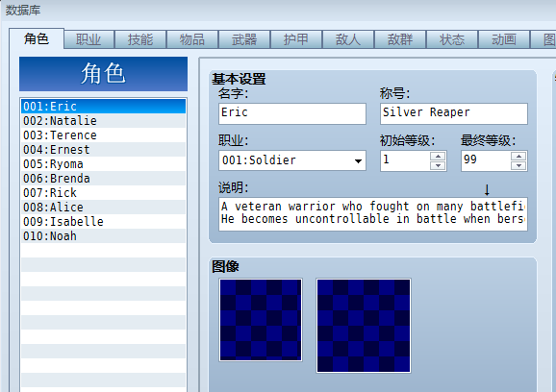The height and width of the screenshot is (392, 556).
Task: Click the 初始等级 value field
Action: (x=405, y=160)
